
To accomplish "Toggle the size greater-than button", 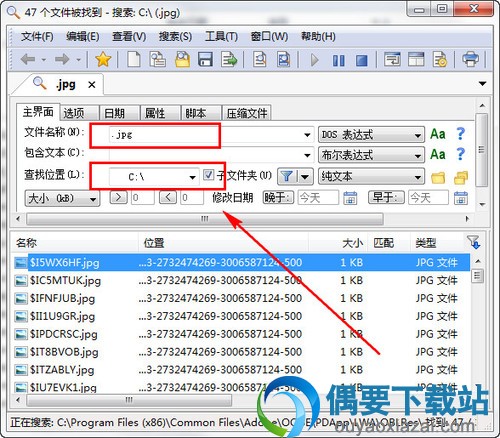I will [118, 198].
